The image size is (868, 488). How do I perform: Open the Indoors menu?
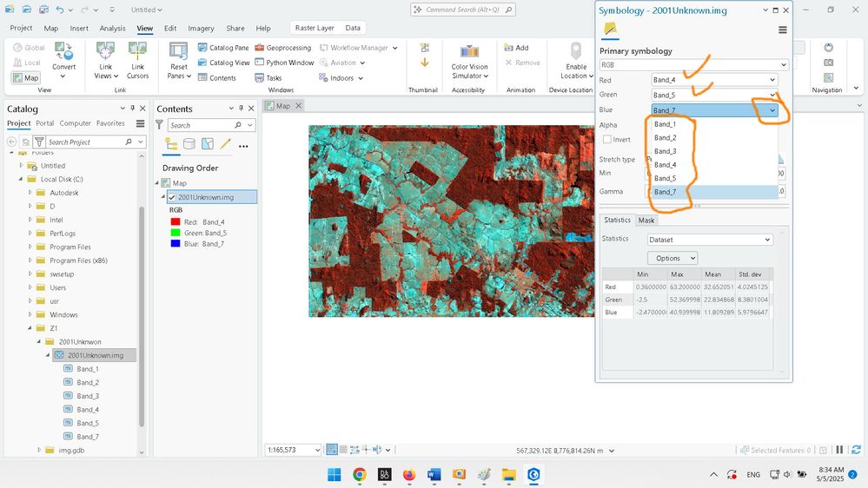click(x=341, y=78)
